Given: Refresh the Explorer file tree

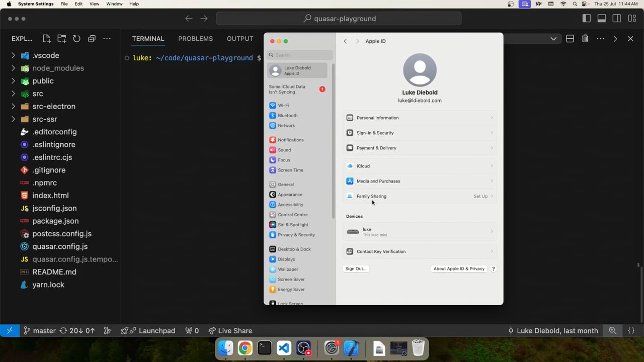Looking at the screenshot, I should pos(76,39).
